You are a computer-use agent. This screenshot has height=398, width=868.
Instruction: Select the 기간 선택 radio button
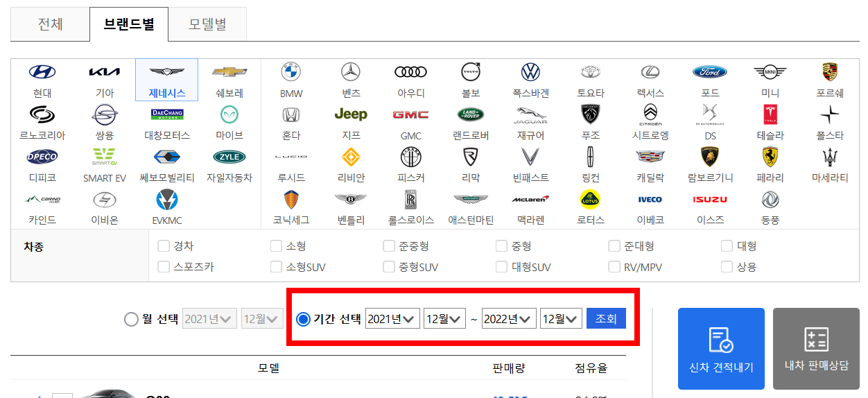[x=303, y=319]
